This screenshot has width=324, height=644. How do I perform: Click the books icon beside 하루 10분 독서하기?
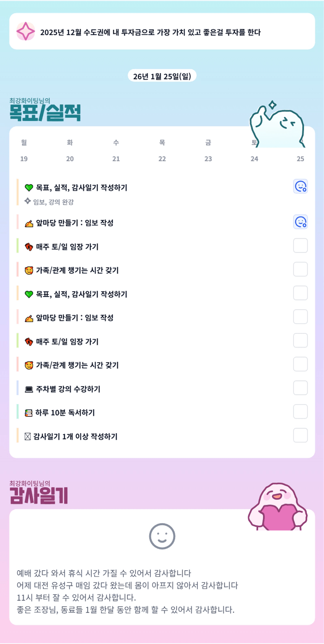(x=29, y=413)
